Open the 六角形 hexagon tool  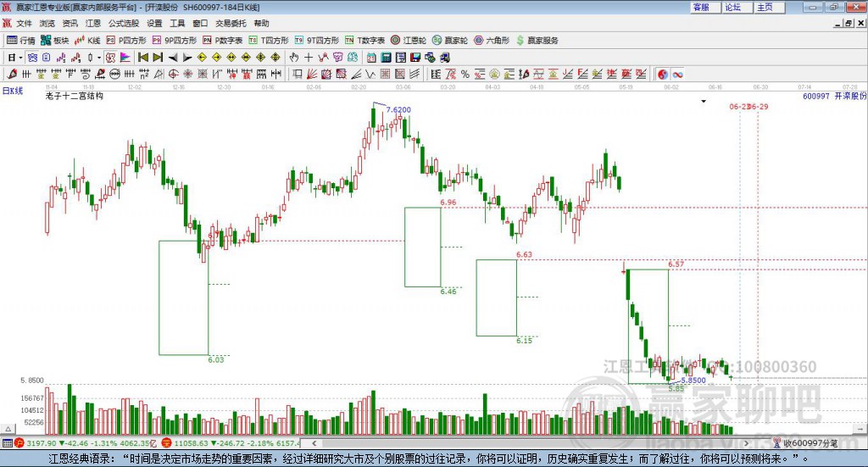pyautogui.click(x=492, y=41)
